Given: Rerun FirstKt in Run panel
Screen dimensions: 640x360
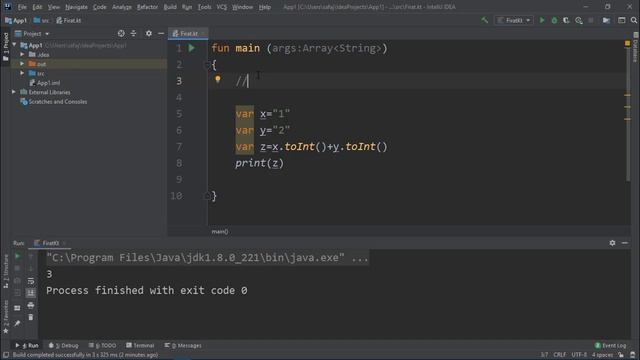Looking at the screenshot, I should click(x=18, y=256).
